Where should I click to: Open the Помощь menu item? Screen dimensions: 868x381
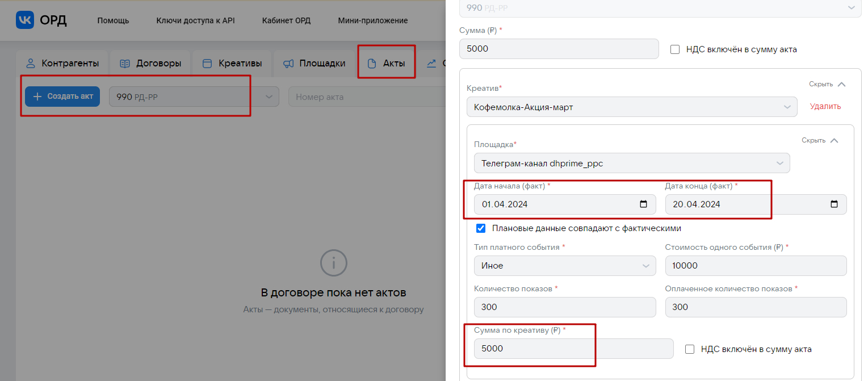pos(113,20)
